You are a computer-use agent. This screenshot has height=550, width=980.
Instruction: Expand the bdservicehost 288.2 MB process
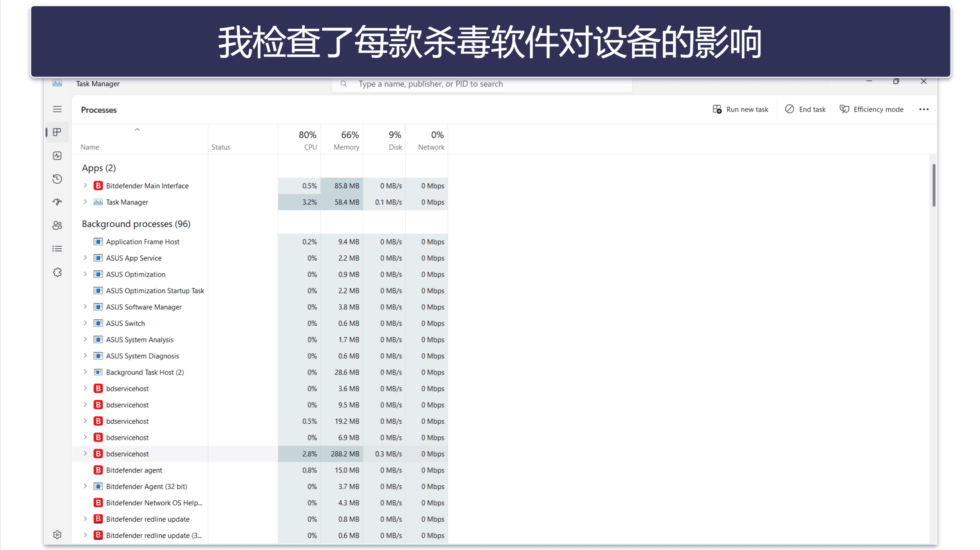(x=85, y=454)
